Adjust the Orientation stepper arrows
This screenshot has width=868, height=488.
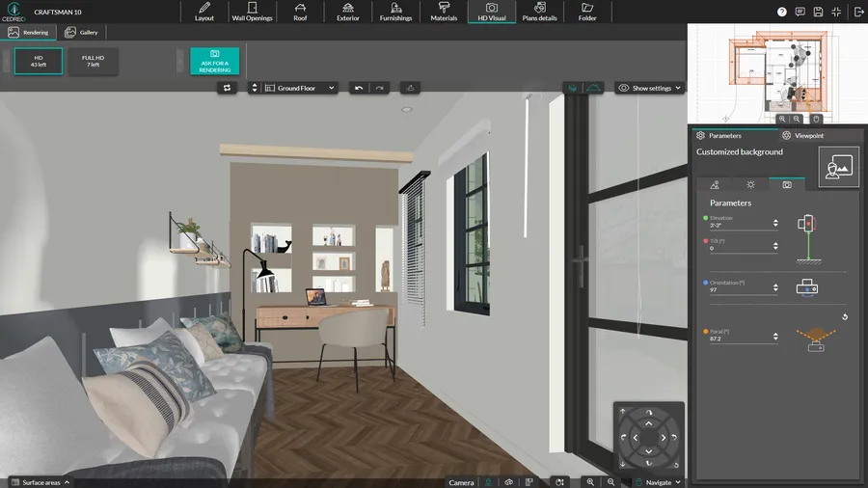click(775, 287)
